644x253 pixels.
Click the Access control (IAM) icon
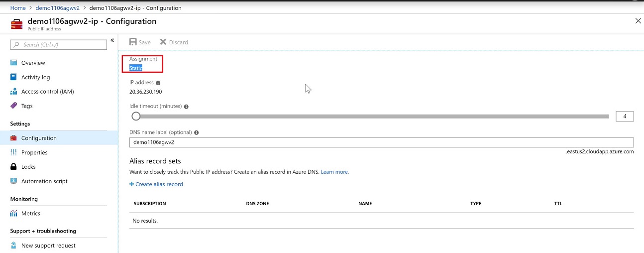coord(14,92)
